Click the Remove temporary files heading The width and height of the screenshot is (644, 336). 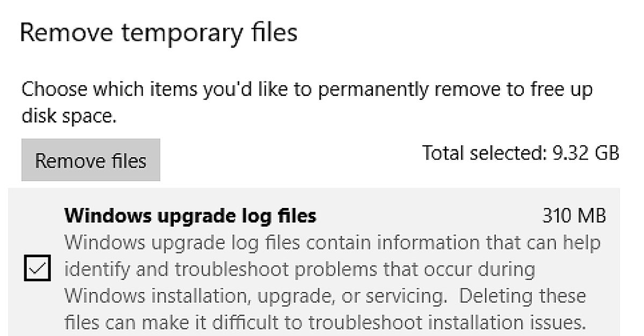[158, 33]
